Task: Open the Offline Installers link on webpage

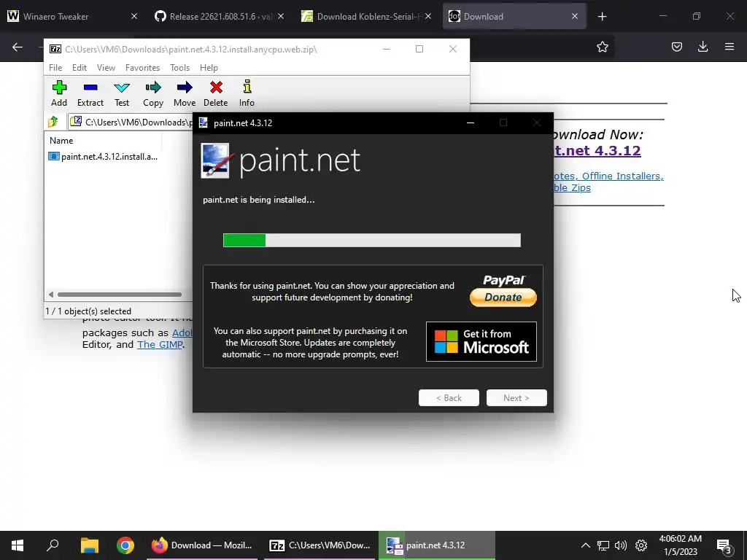Action: (x=623, y=176)
